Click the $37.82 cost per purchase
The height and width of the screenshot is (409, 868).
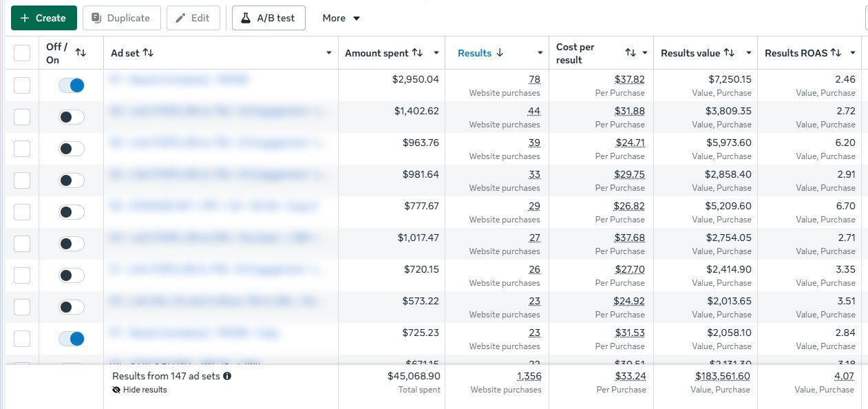point(630,80)
